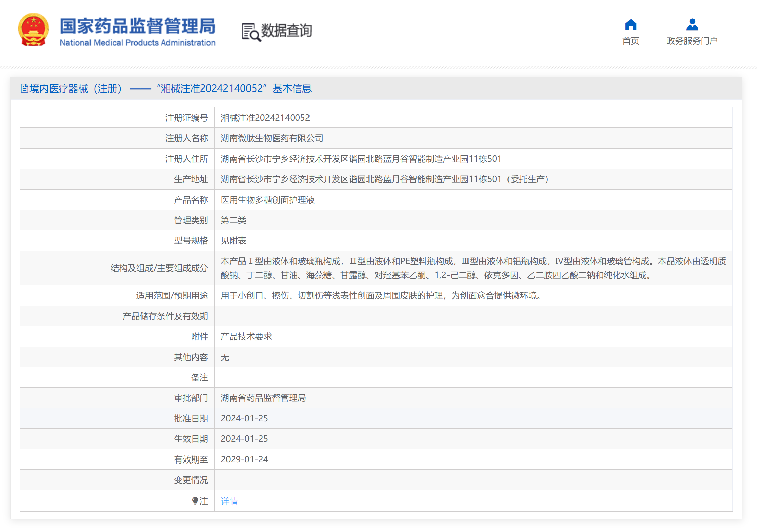This screenshot has height=532, width=757.
Task: Click 国家药品监督管理局 title text
Action: (137, 26)
